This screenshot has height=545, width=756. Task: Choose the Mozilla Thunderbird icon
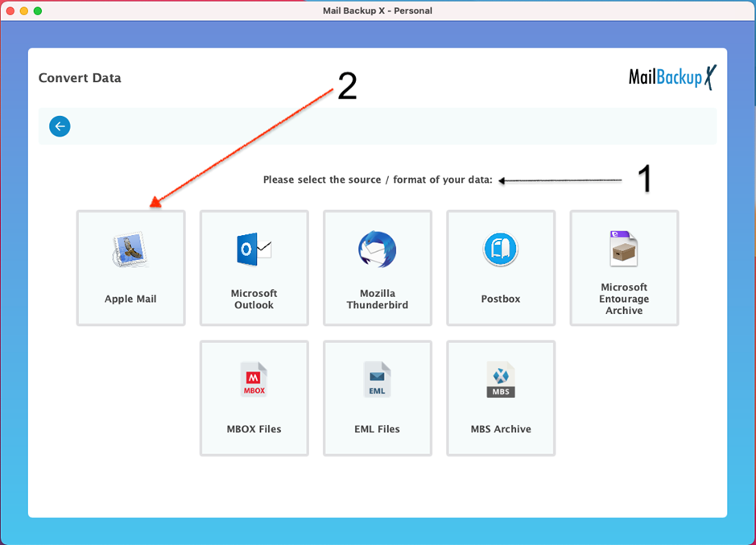pyautogui.click(x=377, y=250)
